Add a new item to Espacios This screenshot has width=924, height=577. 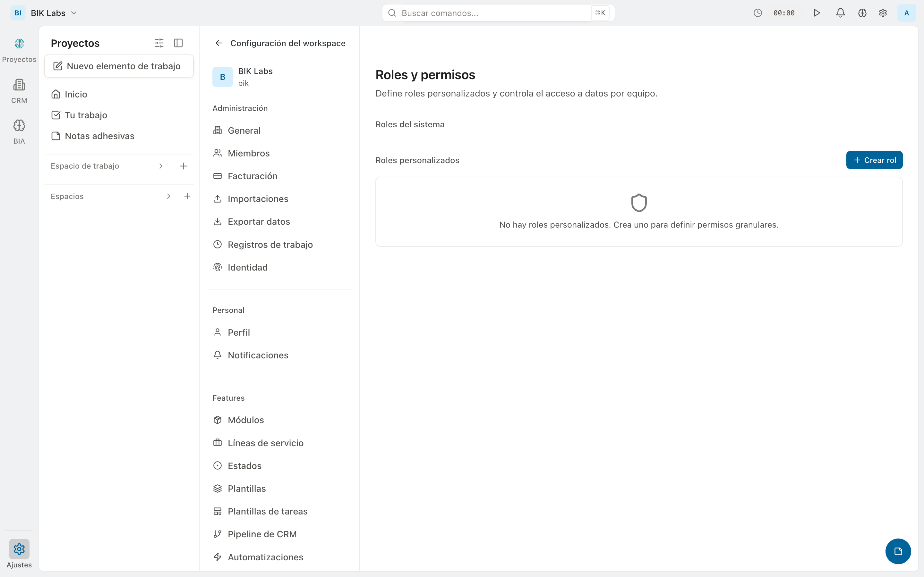(x=187, y=196)
